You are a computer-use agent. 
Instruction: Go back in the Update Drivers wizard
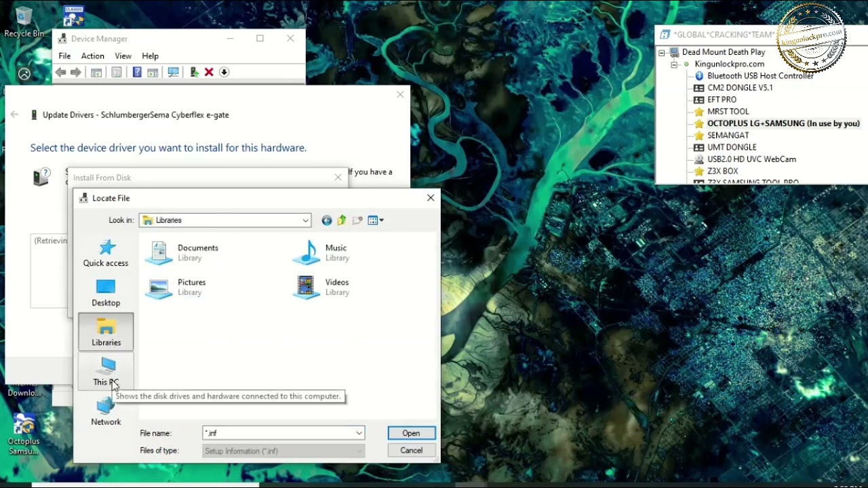(14, 115)
